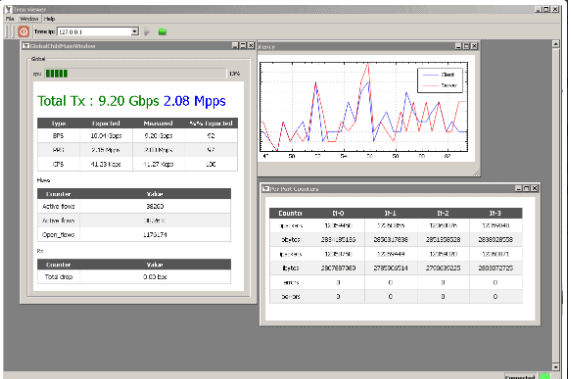Close the main Trex viewer window
The image size is (571, 379).
(555, 9)
